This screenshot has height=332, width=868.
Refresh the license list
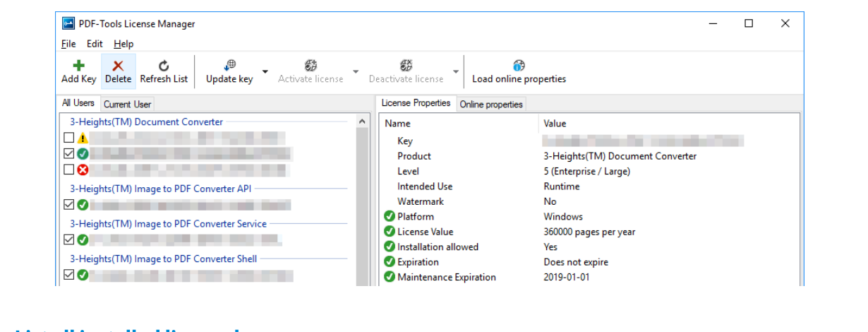pos(164,71)
